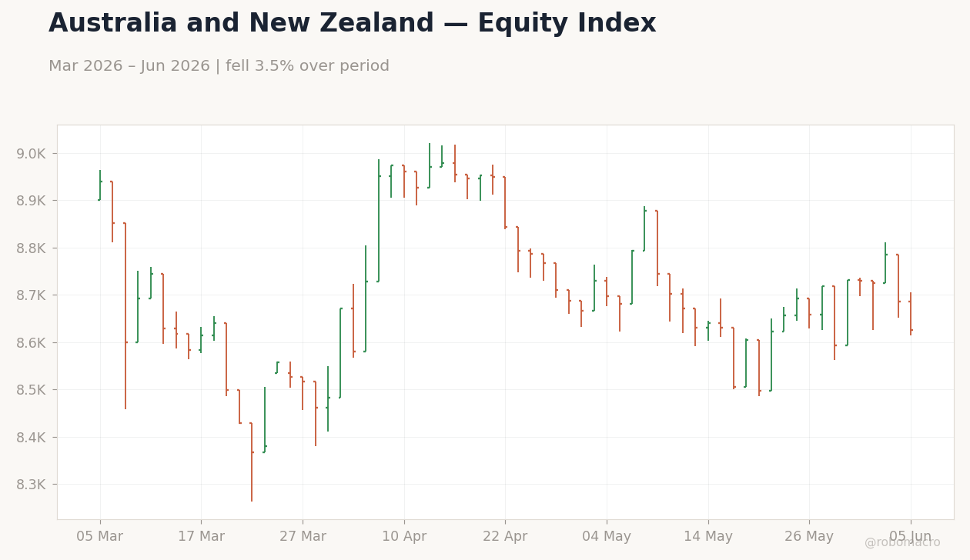
Task: Click the 17 Mar date label
Action: coord(201,537)
